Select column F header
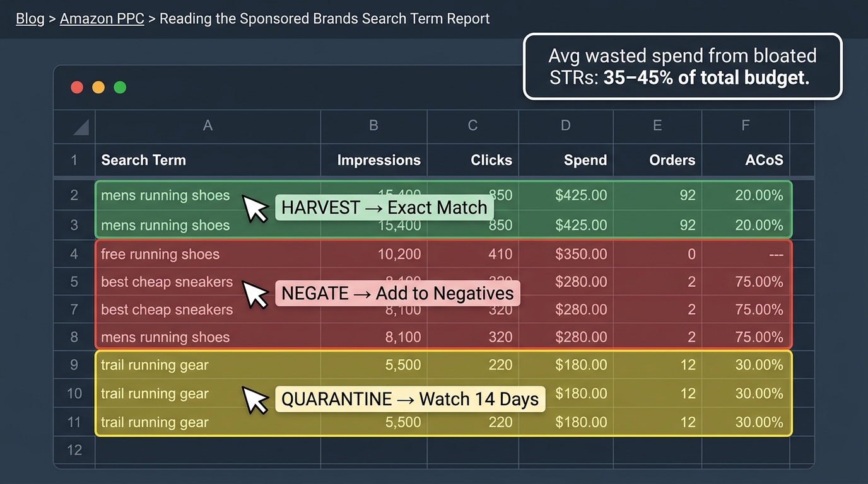 pos(745,126)
